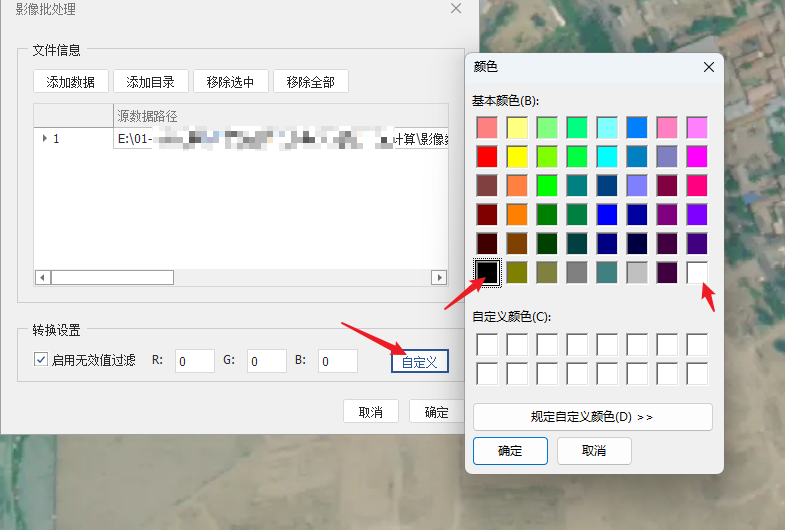The height and width of the screenshot is (530, 785).
Task: Expand 规定自定义颜色 section
Action: click(592, 417)
